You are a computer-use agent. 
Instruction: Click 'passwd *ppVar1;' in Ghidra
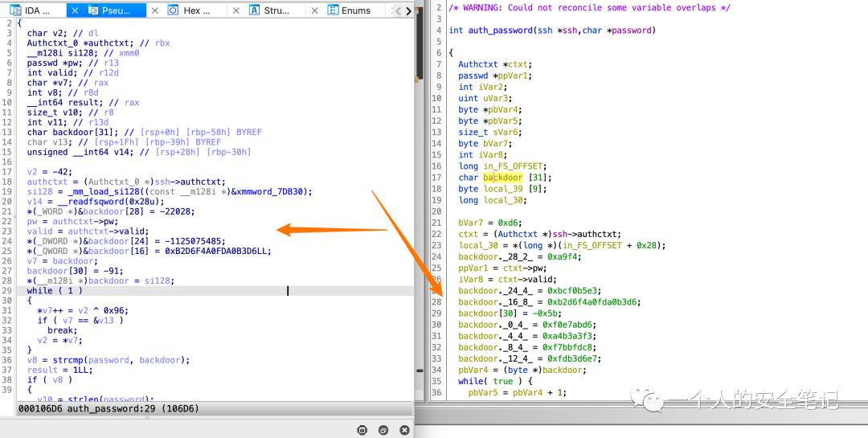click(x=495, y=76)
